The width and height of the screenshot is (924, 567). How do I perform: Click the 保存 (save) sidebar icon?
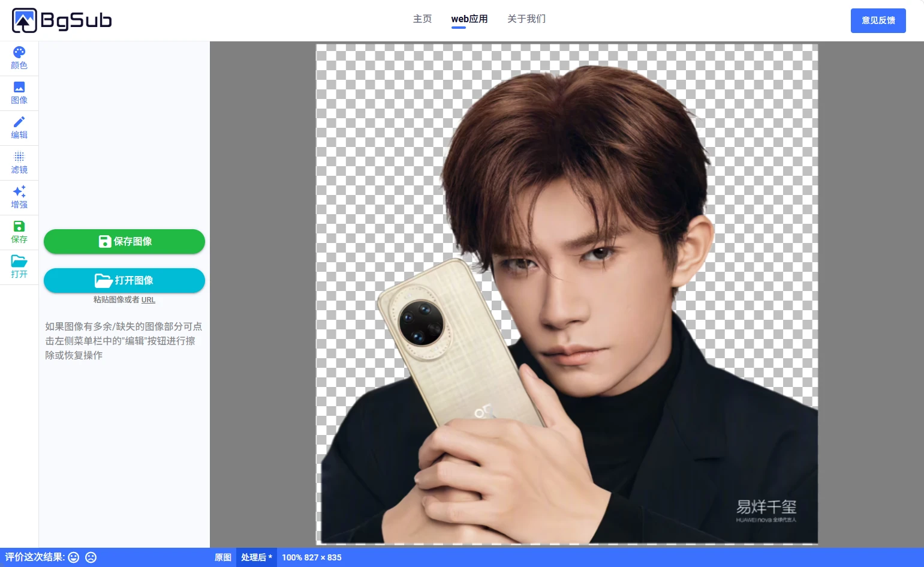point(19,232)
